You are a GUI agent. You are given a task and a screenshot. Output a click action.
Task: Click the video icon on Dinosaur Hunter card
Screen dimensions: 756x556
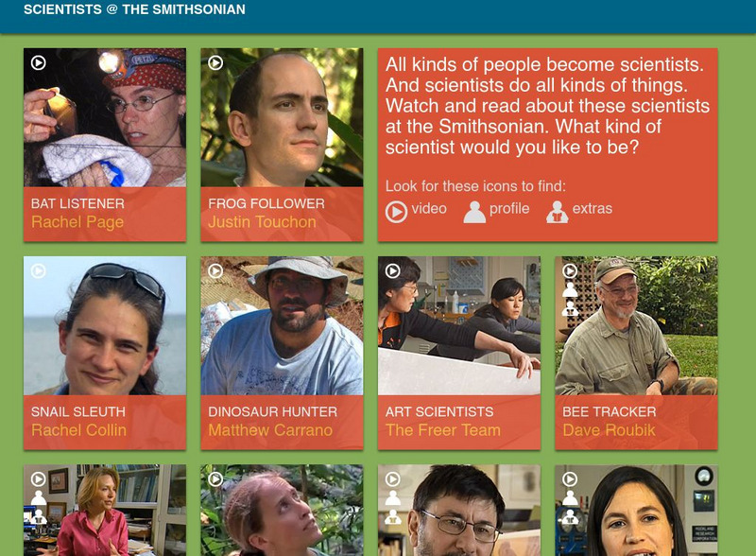[215, 270]
